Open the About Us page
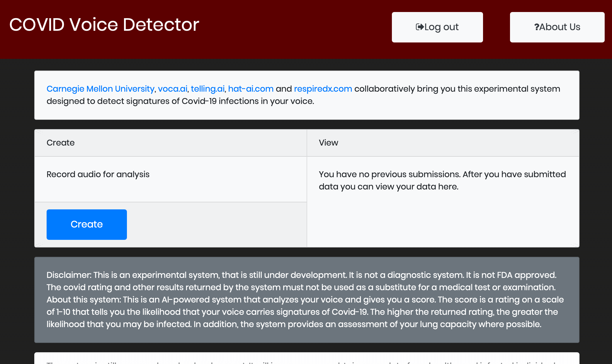 tap(560, 27)
